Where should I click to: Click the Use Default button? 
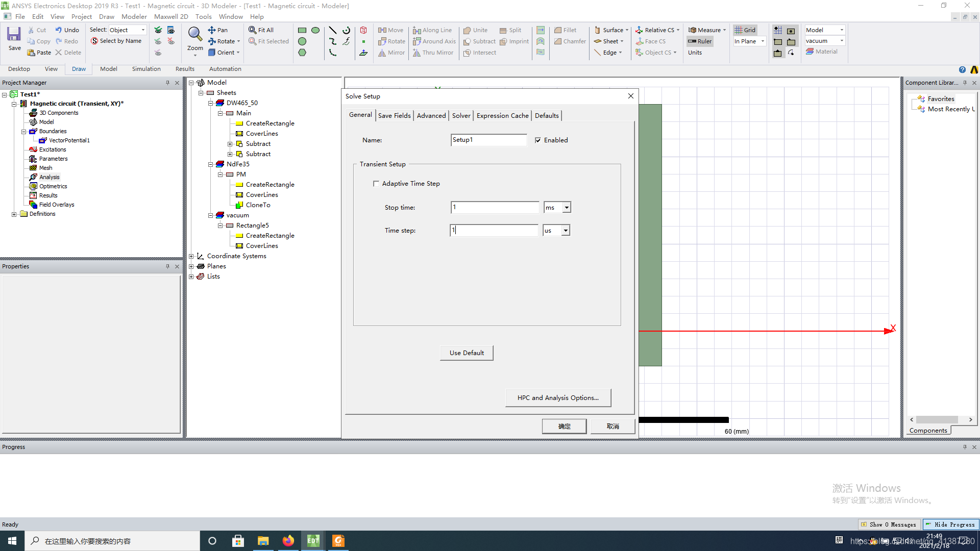[x=467, y=353]
